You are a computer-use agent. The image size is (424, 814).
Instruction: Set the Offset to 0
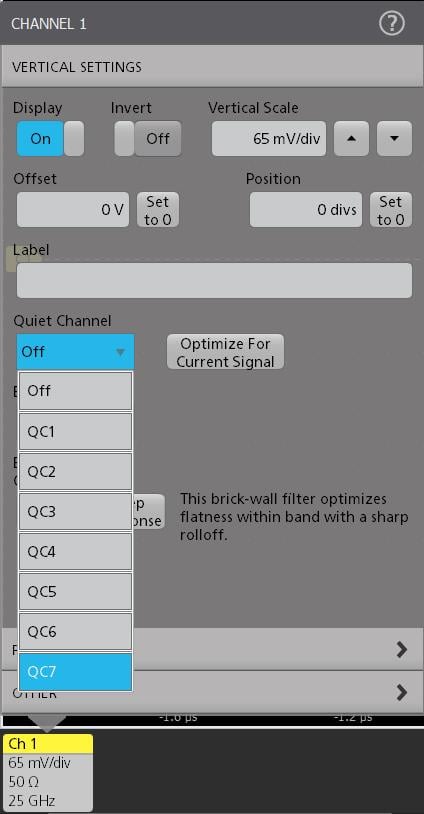158,210
